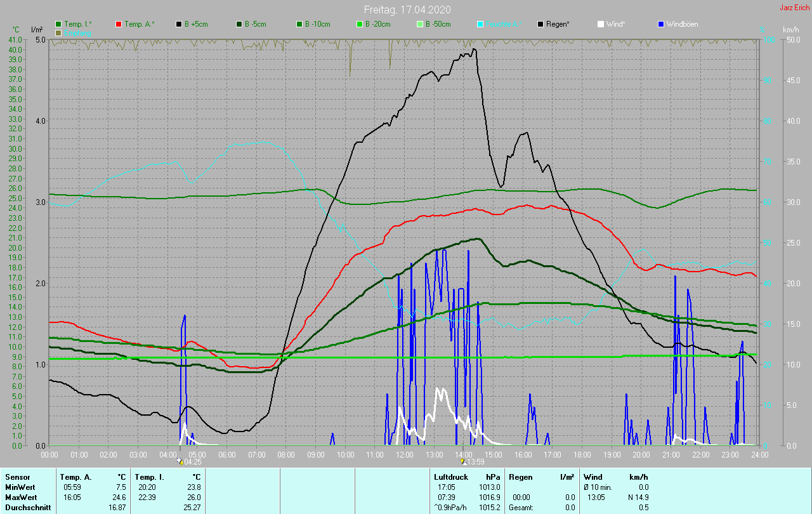This screenshot has height=514, width=812.
Task: Click the sunrise marker icon at 04:25
Action: [x=180, y=461]
